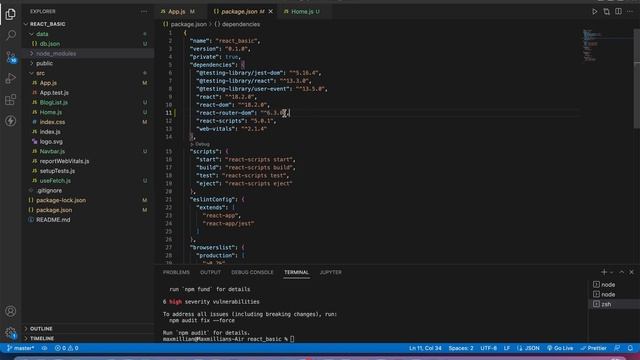
Task: Maximize the panel with the chevron up
Action: point(622,272)
